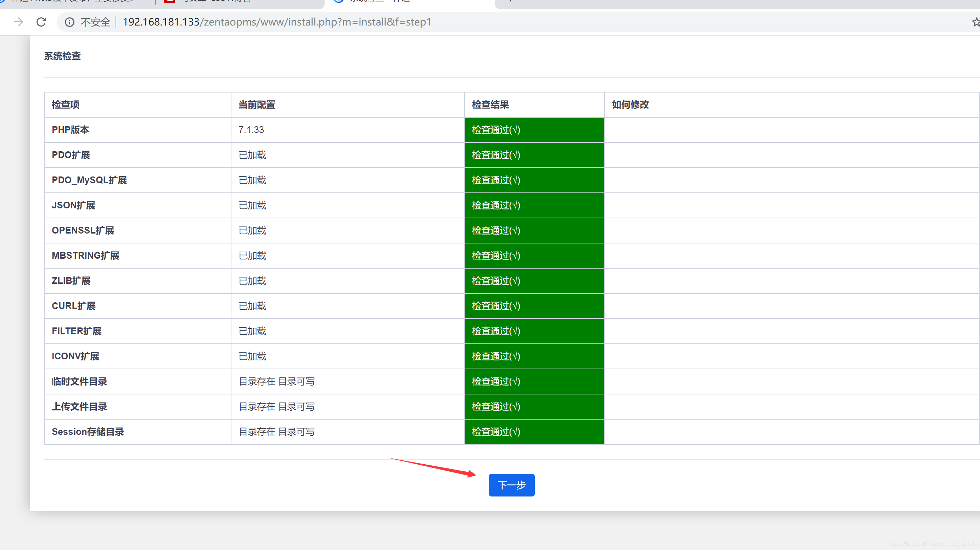Click 检查通过 result in Session存储目录 row

pyautogui.click(x=496, y=432)
